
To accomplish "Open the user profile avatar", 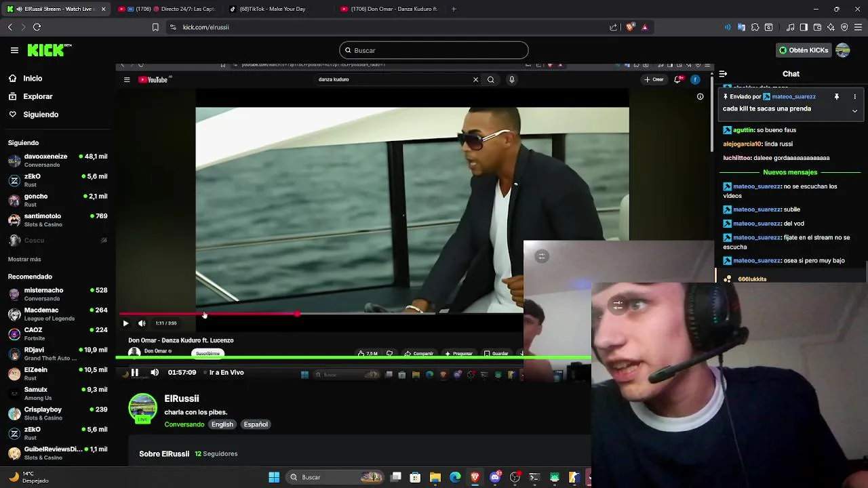I will 843,50.
